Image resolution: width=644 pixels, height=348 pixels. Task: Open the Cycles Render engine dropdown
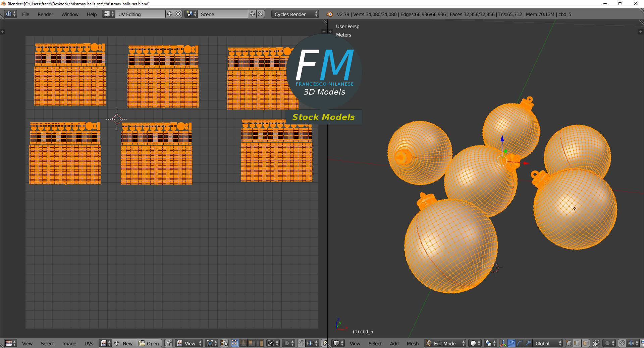click(295, 14)
